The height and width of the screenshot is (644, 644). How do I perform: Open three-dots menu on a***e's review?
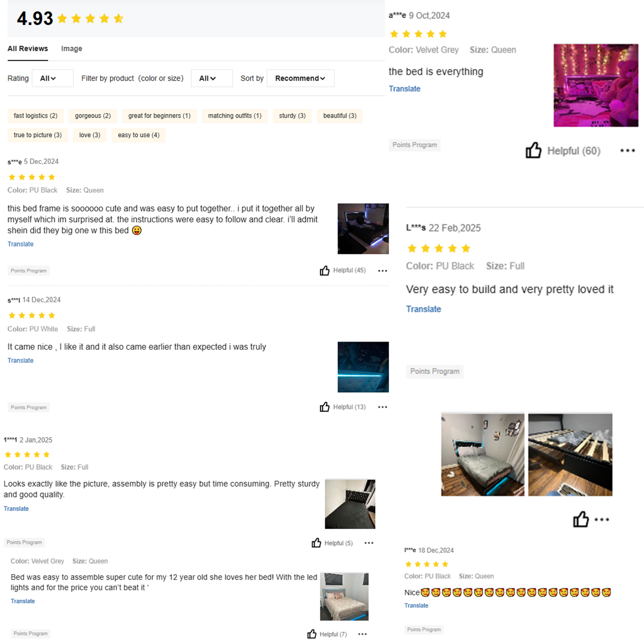[x=628, y=151]
